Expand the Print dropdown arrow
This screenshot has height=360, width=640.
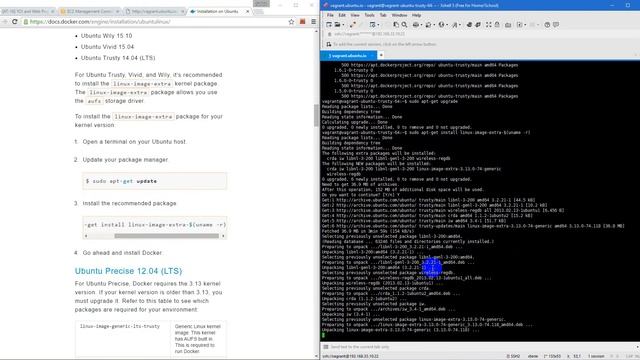[422, 24]
